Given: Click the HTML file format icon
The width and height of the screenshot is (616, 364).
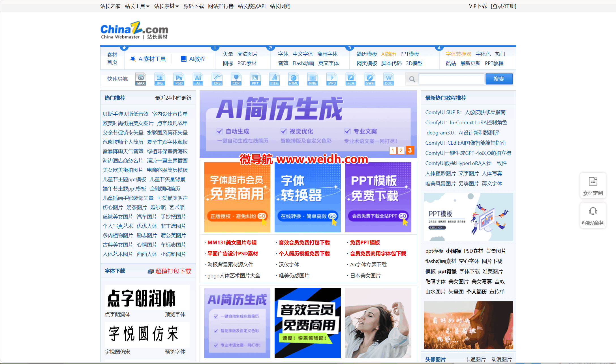Looking at the screenshot, I should [293, 79].
